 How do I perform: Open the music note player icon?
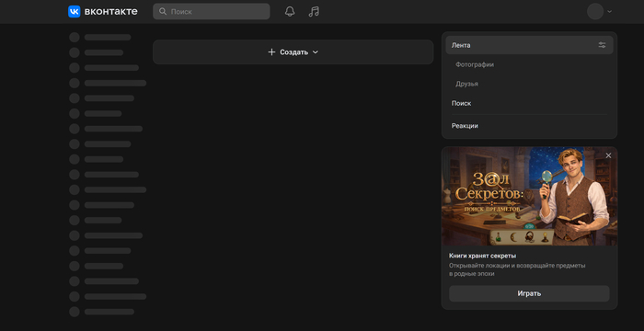(314, 12)
